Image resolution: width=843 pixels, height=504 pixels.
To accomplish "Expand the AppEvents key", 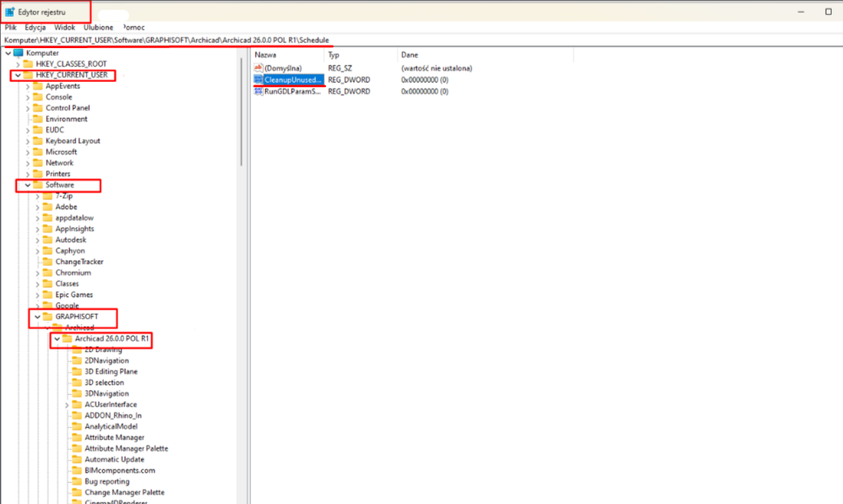I will click(x=27, y=86).
